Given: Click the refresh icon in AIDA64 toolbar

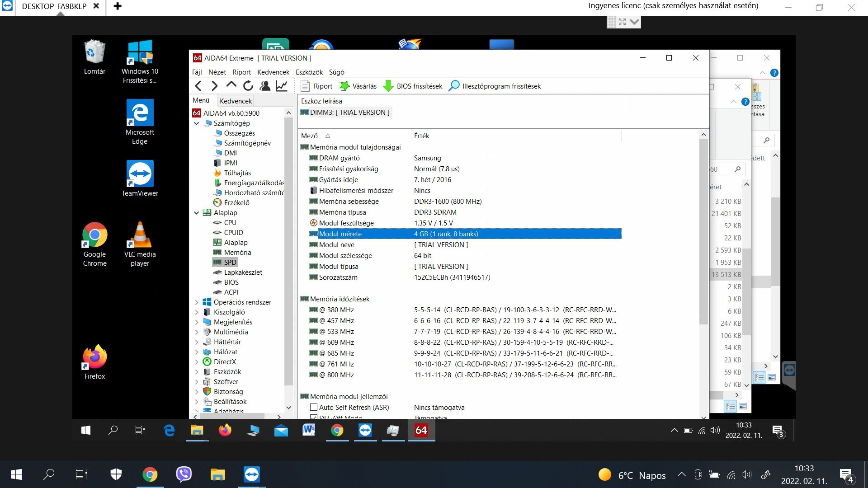Looking at the screenshot, I should [x=248, y=86].
